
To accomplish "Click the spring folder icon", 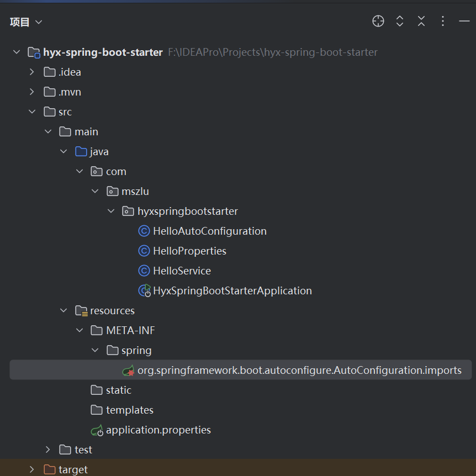I will (x=112, y=350).
